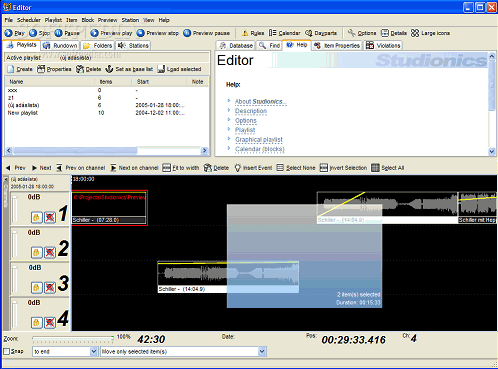
Task: Open the Rules tool
Action: pyautogui.click(x=253, y=33)
